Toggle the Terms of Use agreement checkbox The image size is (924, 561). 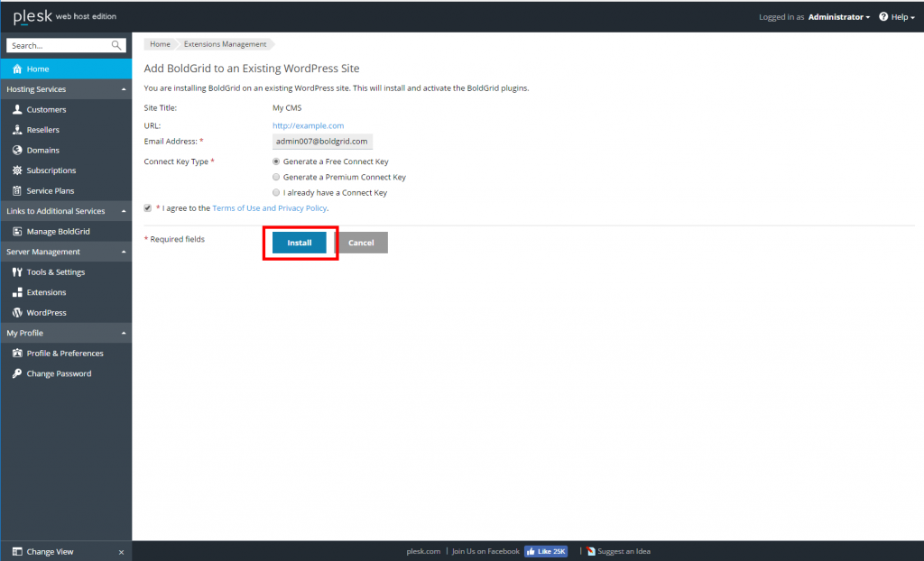click(147, 208)
